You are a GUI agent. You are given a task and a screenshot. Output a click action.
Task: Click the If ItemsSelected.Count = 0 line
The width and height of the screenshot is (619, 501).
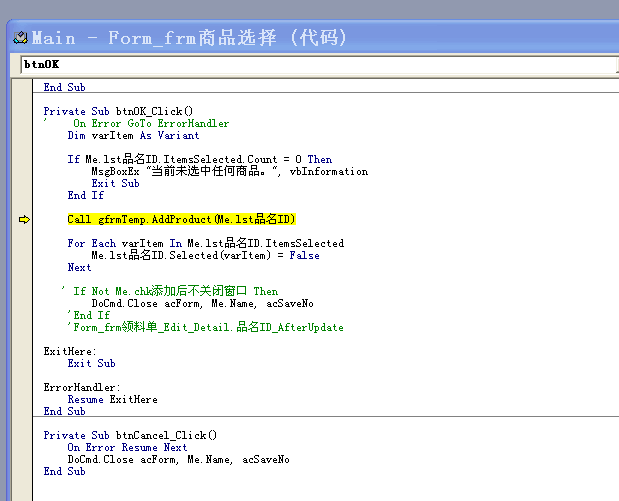click(x=200, y=159)
